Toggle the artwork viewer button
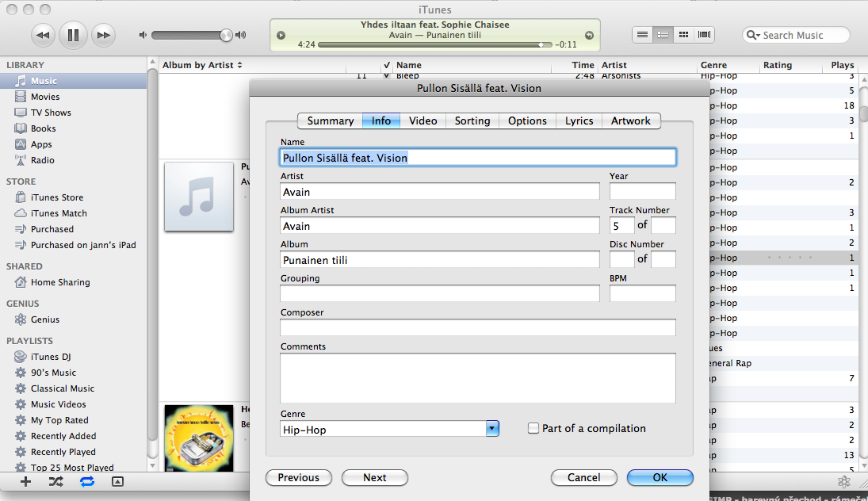 tap(117, 482)
